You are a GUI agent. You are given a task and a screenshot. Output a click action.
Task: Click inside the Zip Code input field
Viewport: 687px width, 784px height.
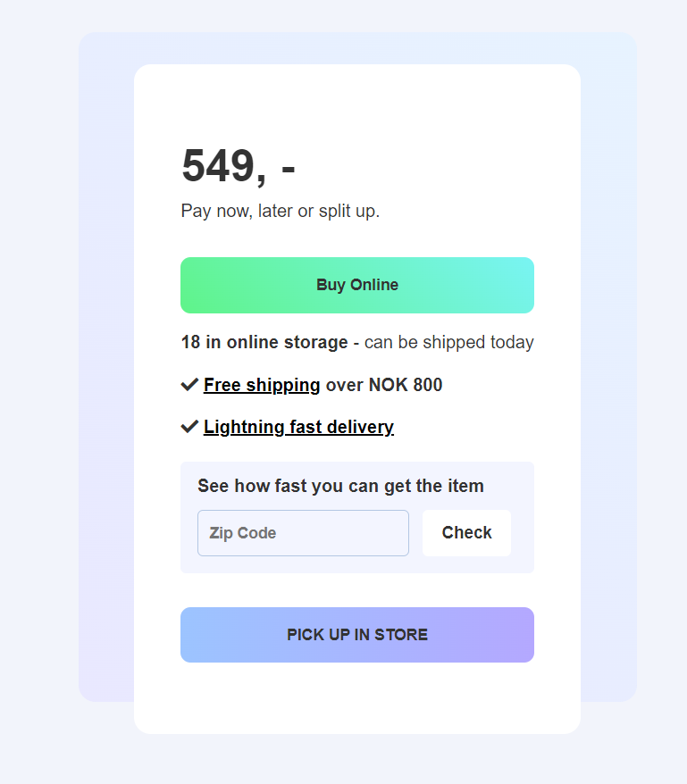click(303, 532)
